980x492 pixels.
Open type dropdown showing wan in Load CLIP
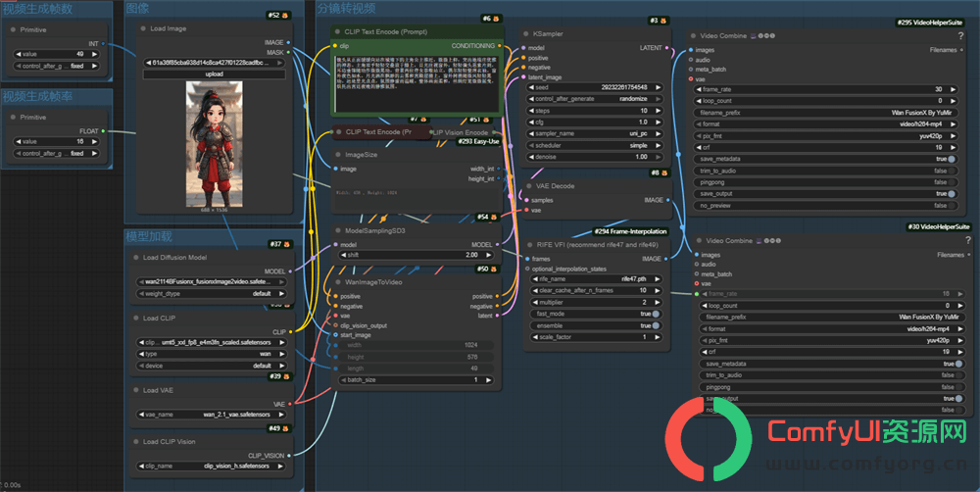(212, 354)
